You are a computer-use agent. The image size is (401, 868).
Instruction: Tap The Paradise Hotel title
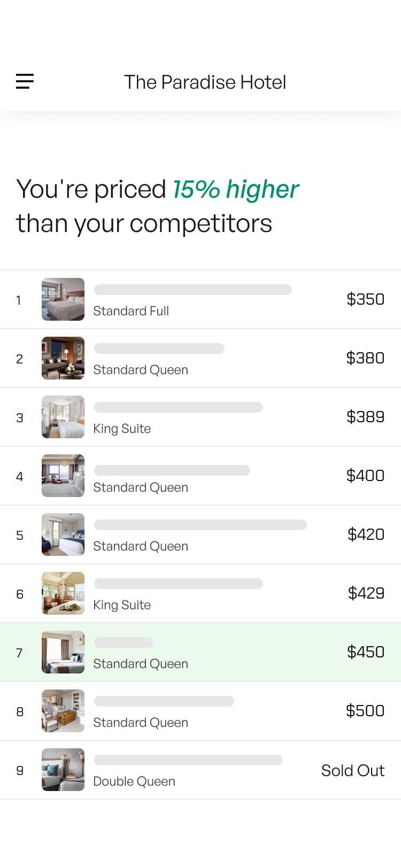click(x=205, y=82)
